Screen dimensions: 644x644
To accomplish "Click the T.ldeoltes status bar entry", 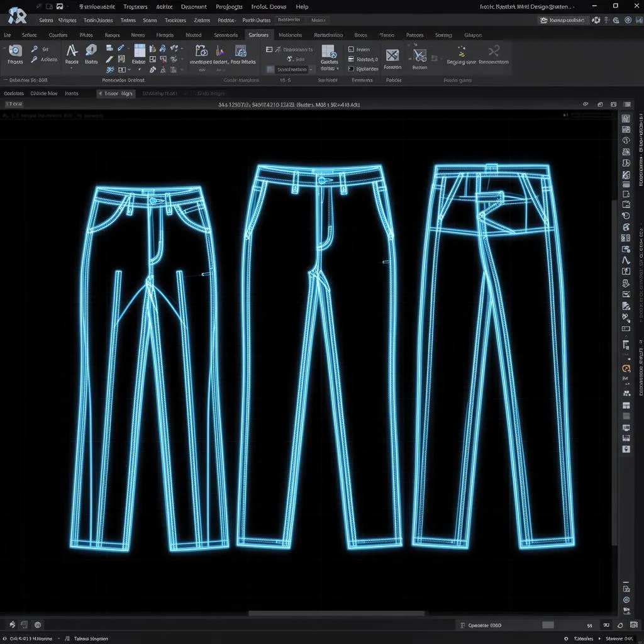I will point(583,639).
